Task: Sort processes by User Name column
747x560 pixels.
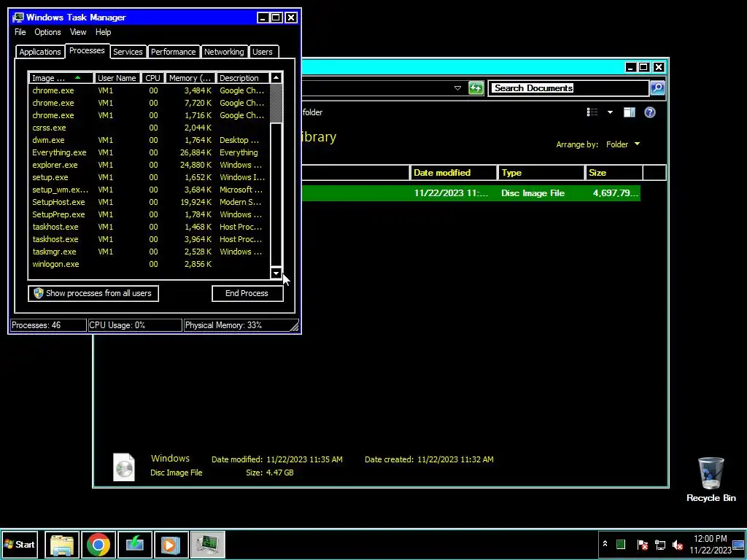Action: click(117, 77)
